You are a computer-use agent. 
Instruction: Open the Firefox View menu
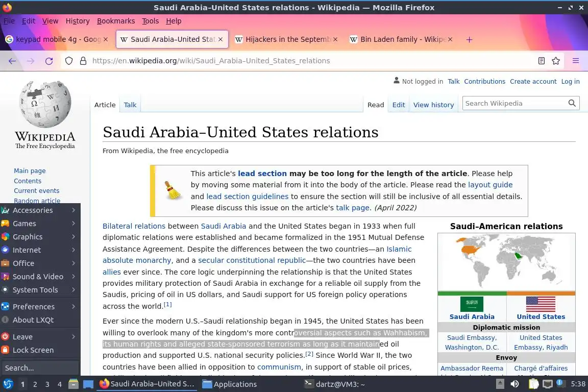click(x=50, y=21)
